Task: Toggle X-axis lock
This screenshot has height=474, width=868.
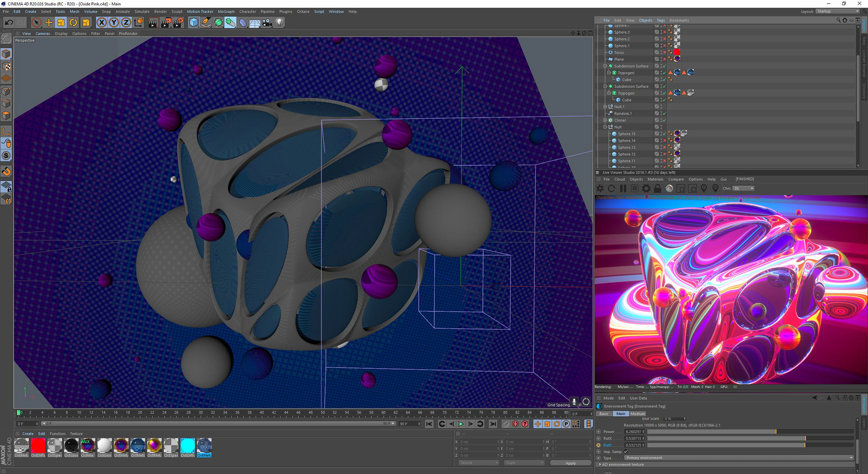Action: click(102, 22)
